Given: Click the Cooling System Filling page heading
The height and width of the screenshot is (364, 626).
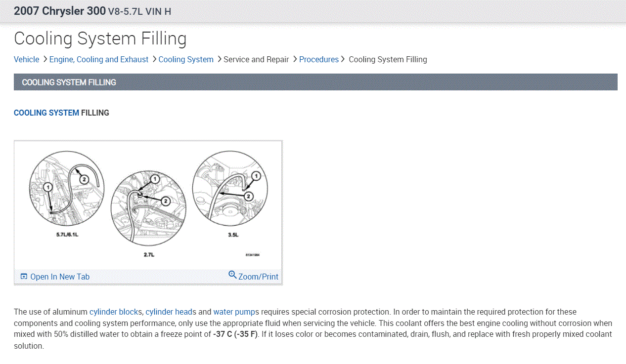Looking at the screenshot, I should click(x=100, y=39).
